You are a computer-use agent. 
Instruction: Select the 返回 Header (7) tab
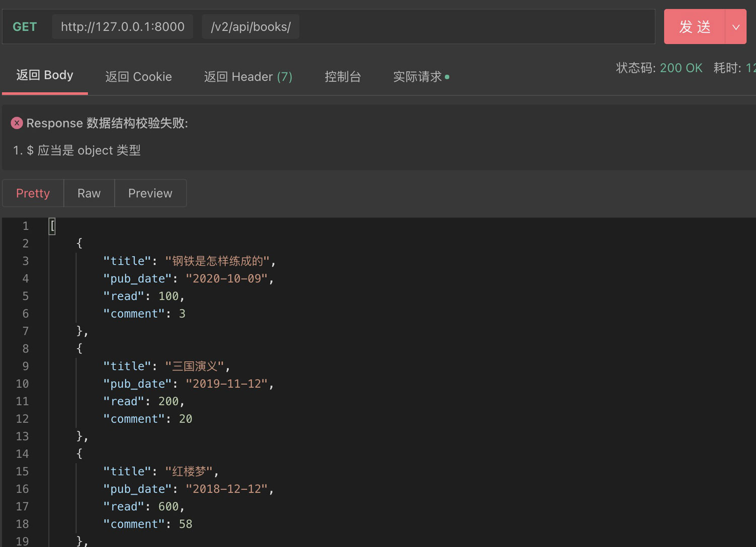[x=248, y=77]
